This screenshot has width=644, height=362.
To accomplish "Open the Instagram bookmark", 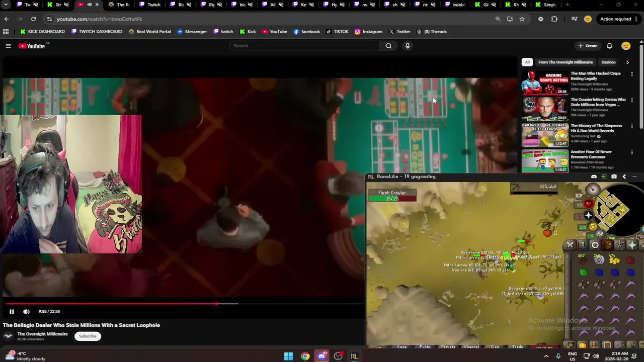I will 368,32.
